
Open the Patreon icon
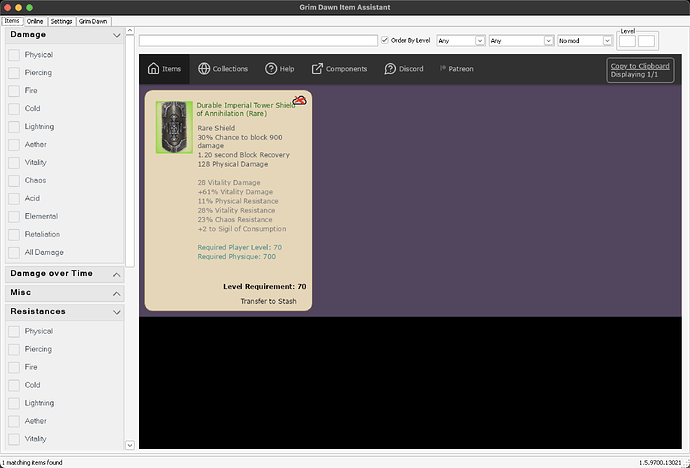pyautogui.click(x=443, y=68)
